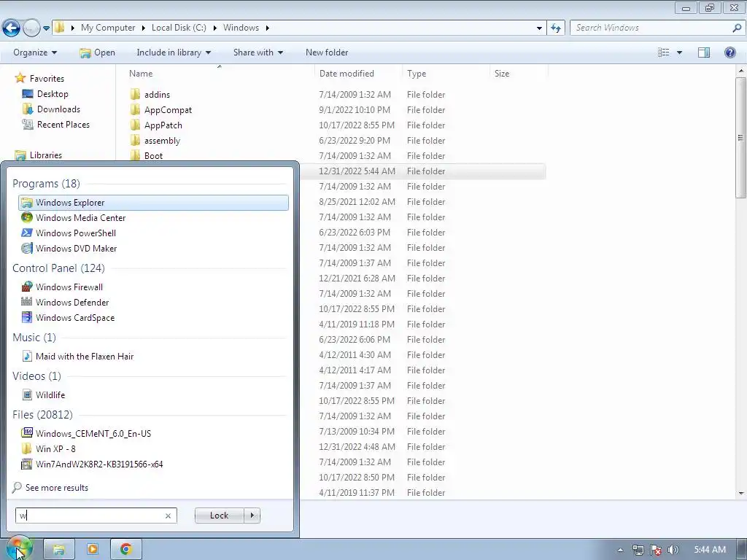747x560 pixels.
Task: Expand the Include in library menu
Action: point(174,52)
